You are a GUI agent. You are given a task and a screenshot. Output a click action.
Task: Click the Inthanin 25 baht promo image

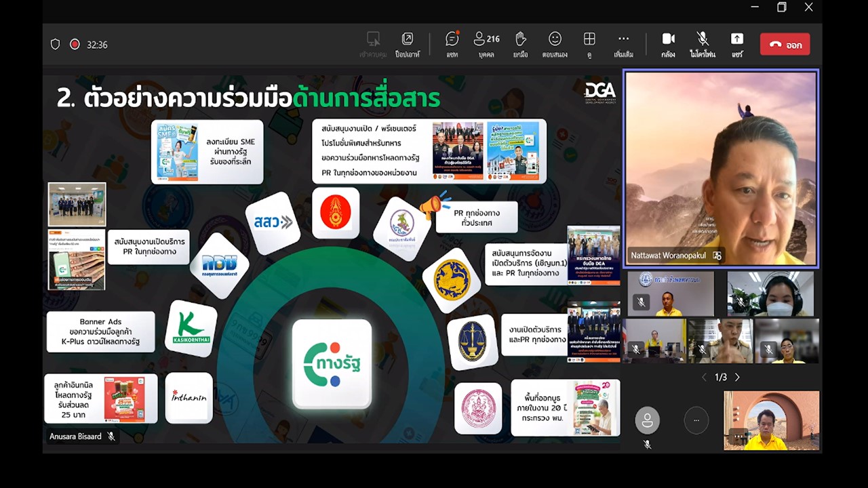(x=124, y=399)
